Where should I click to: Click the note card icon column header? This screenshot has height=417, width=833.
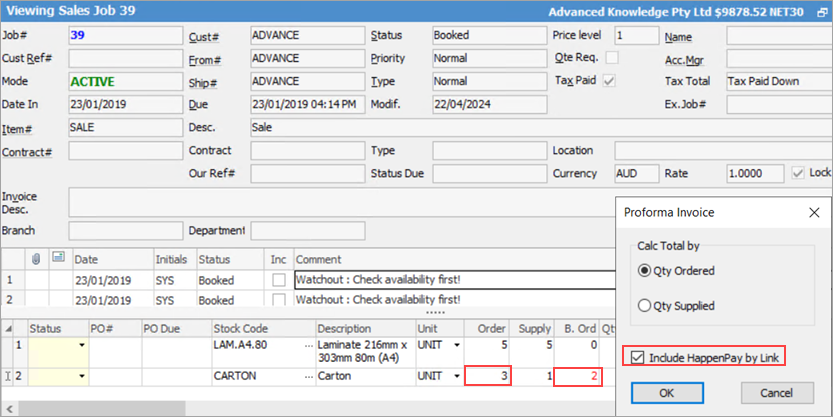[57, 259]
